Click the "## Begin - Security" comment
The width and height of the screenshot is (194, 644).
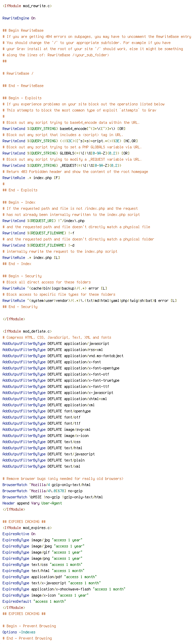(x=22, y=276)
